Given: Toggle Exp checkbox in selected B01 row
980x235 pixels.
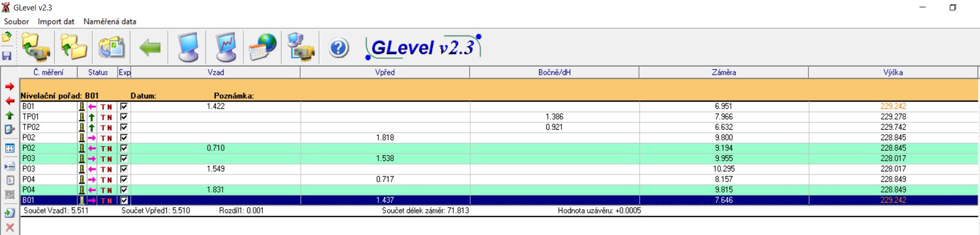Looking at the screenshot, I should click(x=124, y=200).
